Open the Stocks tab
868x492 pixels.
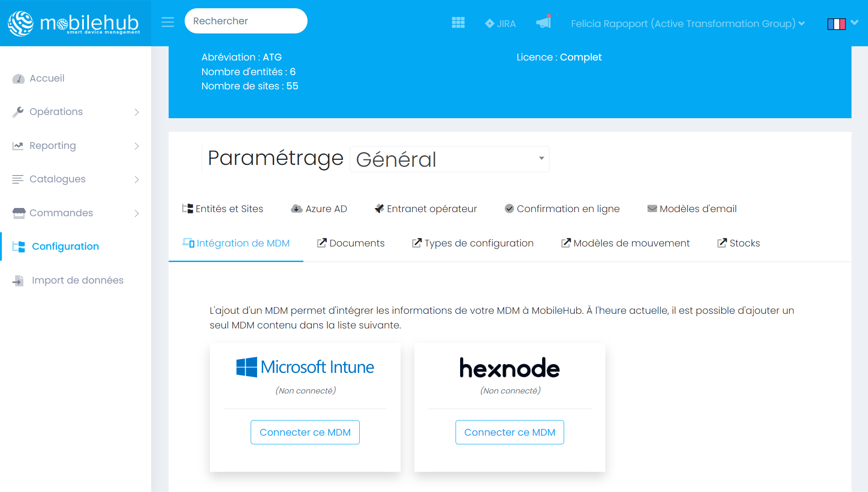pyautogui.click(x=739, y=243)
